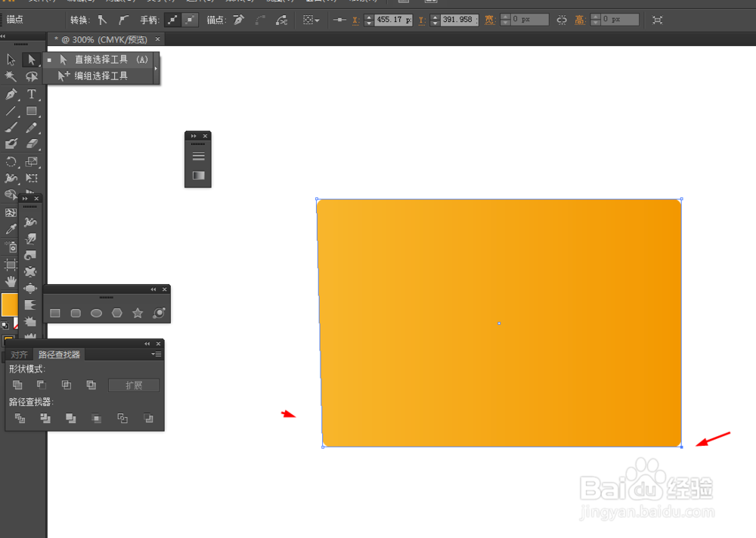Image resolution: width=756 pixels, height=538 pixels.
Task: Select the Scale tool
Action: pyautogui.click(x=31, y=162)
